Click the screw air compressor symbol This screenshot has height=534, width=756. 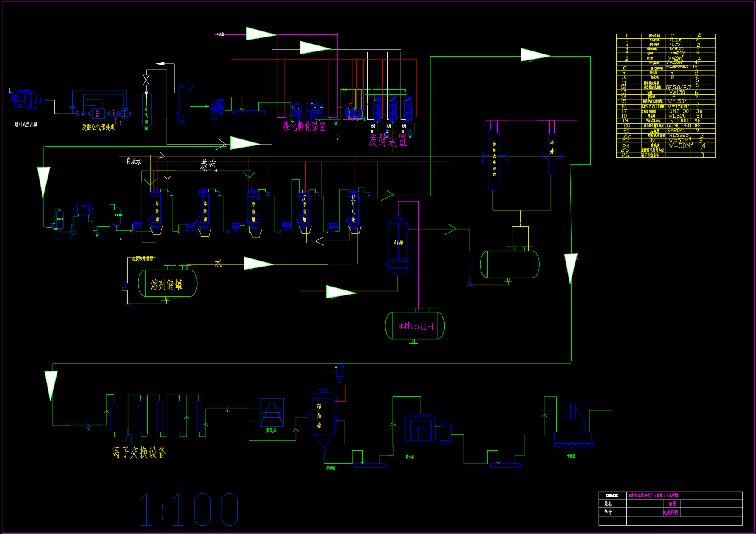coord(23,99)
